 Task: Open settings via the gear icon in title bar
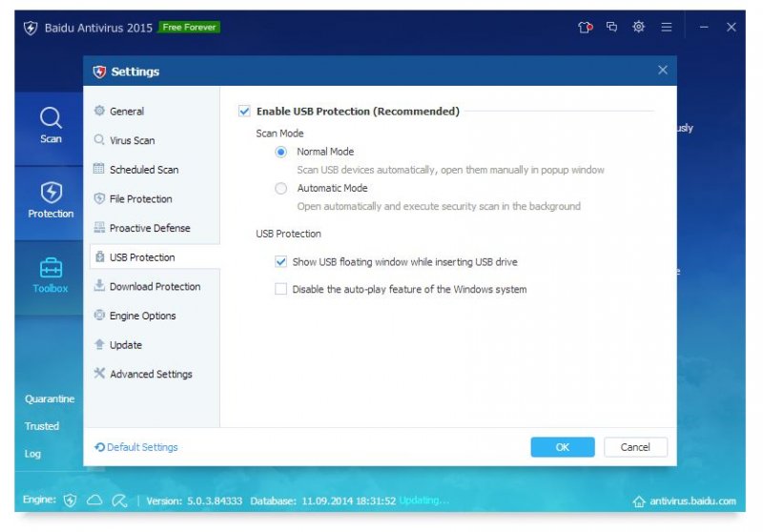(x=638, y=27)
